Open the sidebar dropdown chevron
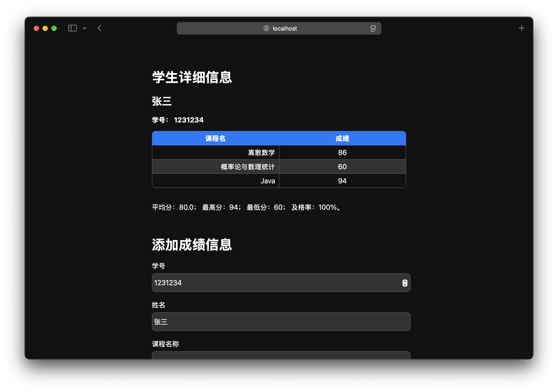 click(85, 28)
